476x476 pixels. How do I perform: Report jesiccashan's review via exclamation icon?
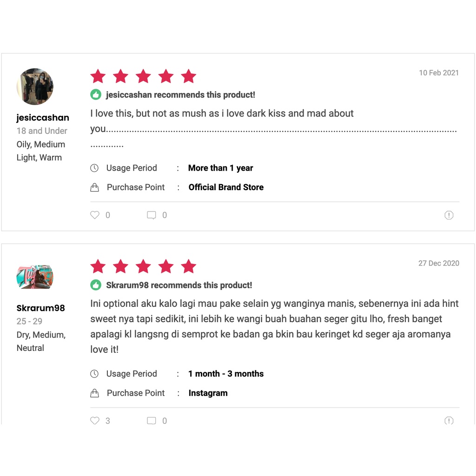pyautogui.click(x=449, y=215)
